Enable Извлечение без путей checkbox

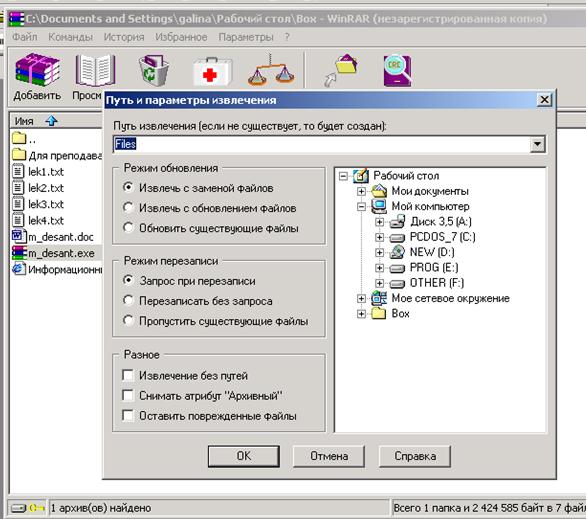point(128,375)
